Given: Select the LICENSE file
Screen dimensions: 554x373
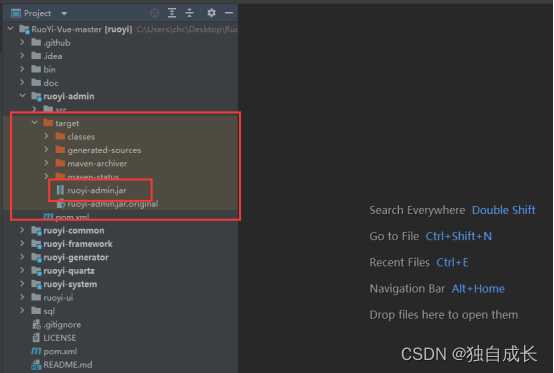Looking at the screenshot, I should pos(59,338).
